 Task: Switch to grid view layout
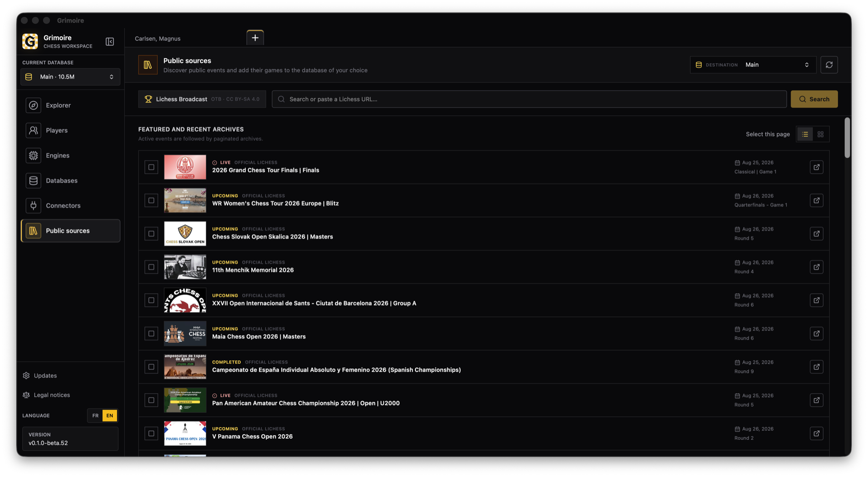(821, 134)
